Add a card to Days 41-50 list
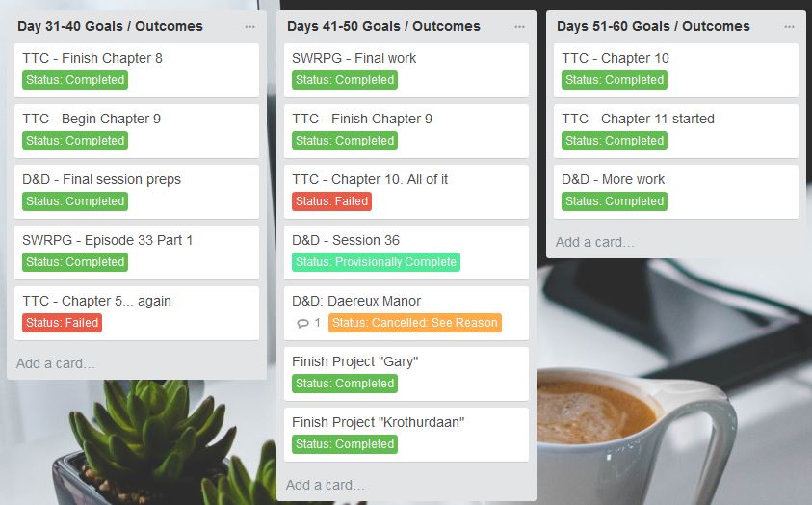The image size is (812, 505). tap(326, 485)
